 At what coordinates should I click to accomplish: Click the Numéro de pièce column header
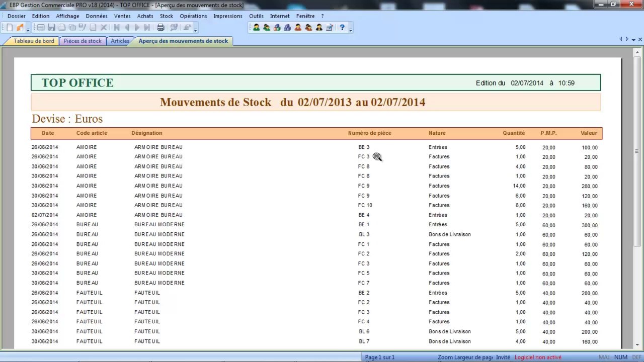tap(369, 133)
